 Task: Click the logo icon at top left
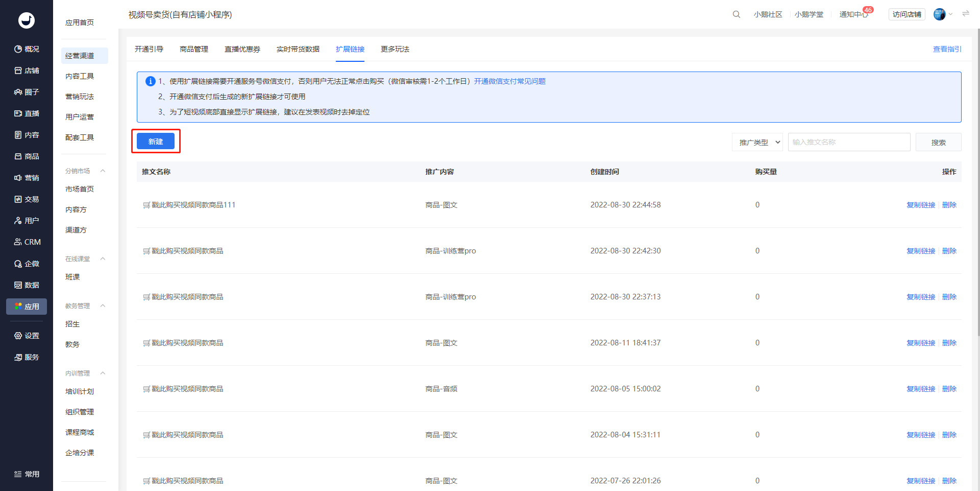click(x=27, y=20)
